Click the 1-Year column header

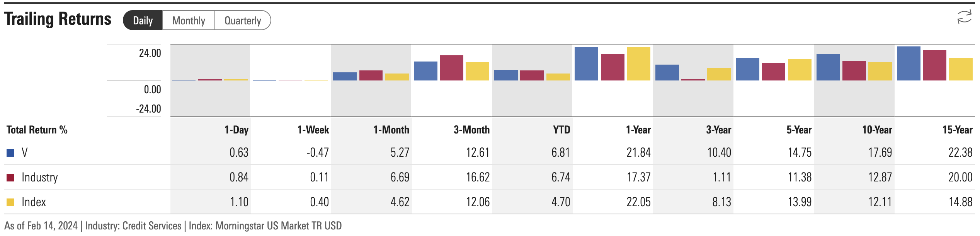[638, 130]
